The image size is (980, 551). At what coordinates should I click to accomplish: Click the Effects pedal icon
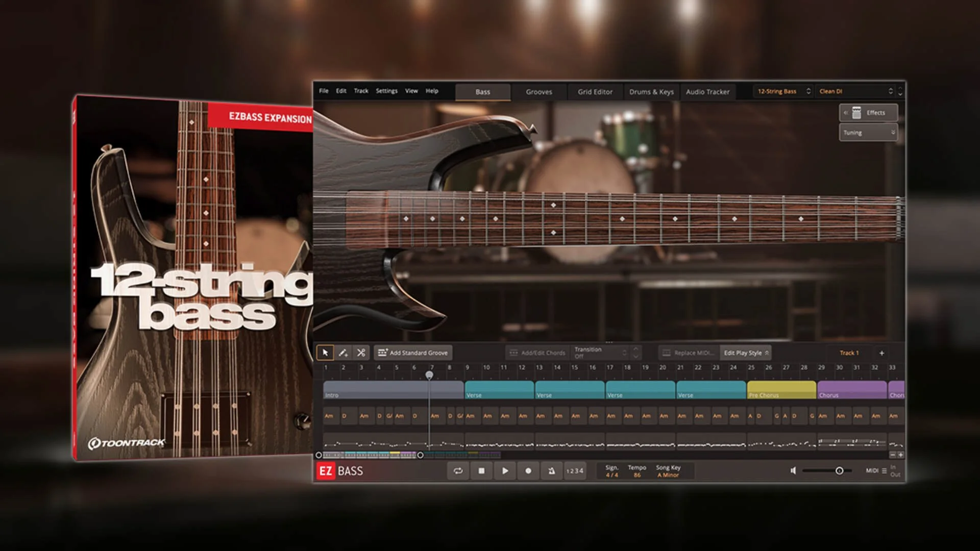[856, 113]
